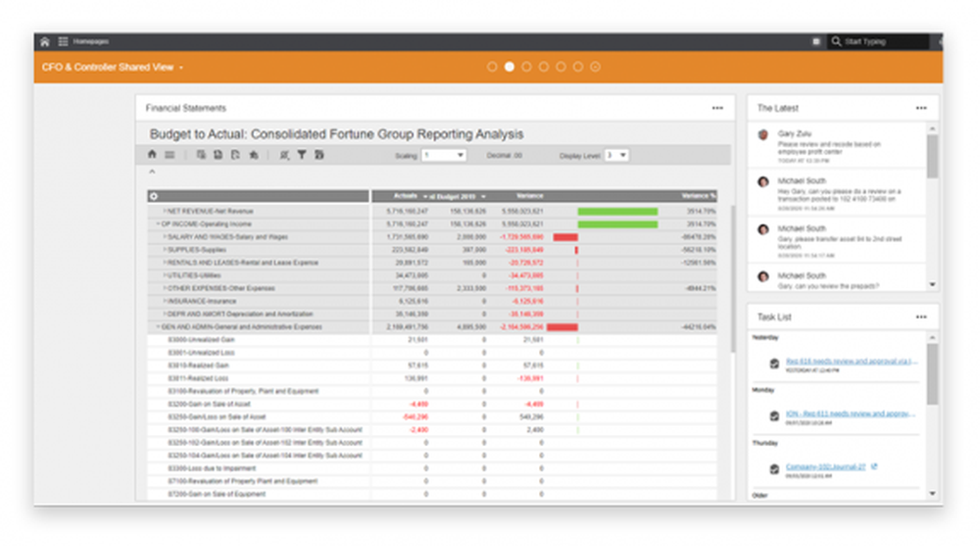This screenshot has height=546, width=980.
Task: Click the Task List scrollbar thumb
Action: (x=932, y=374)
